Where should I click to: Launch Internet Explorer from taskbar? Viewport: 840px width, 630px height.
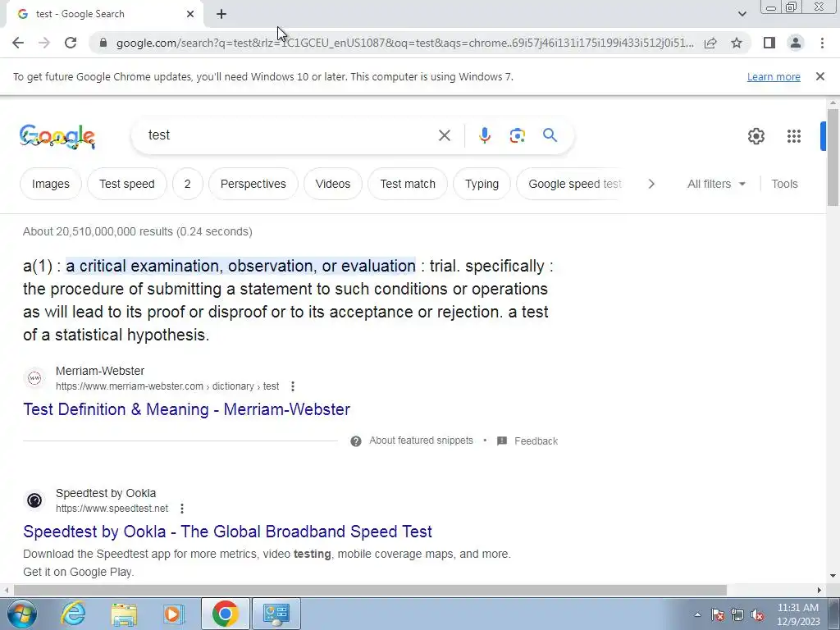pos(73,614)
